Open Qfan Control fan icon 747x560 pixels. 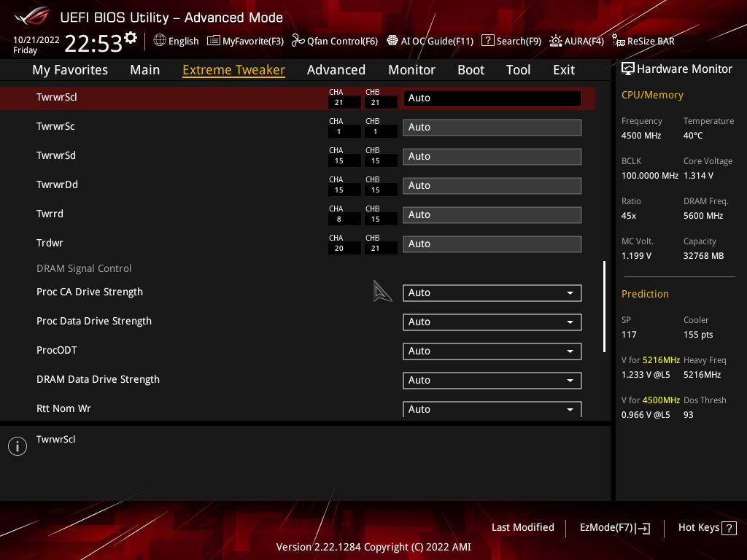click(298, 41)
